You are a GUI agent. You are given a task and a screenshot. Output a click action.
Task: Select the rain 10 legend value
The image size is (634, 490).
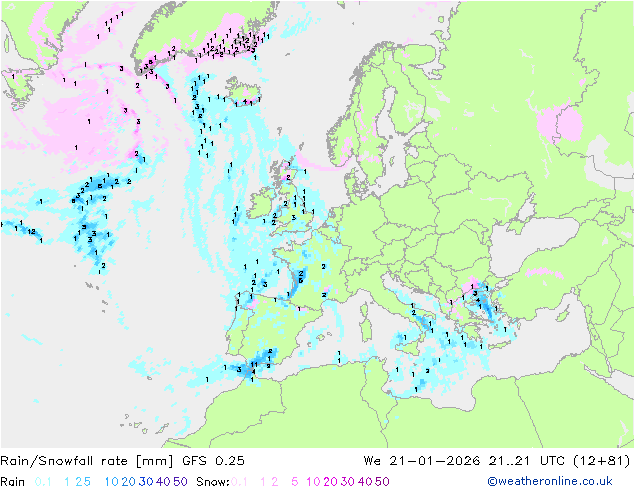click(112, 482)
